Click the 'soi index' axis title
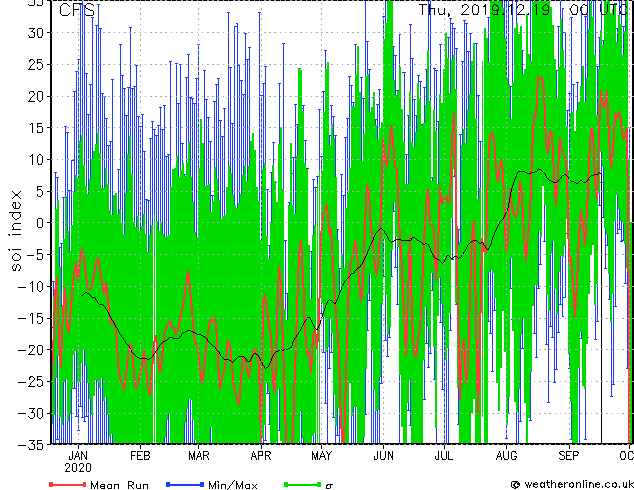 (x=15, y=230)
